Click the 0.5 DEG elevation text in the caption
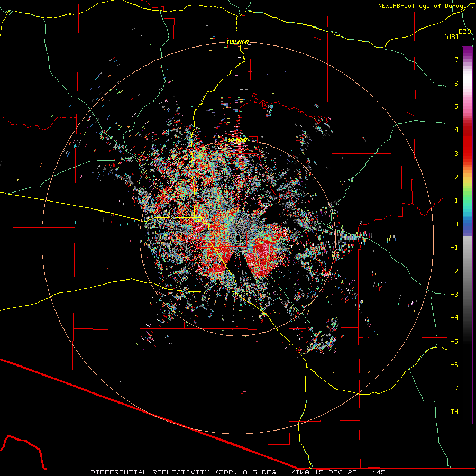Image resolution: width=476 pixels, height=476 pixels. click(x=260, y=472)
